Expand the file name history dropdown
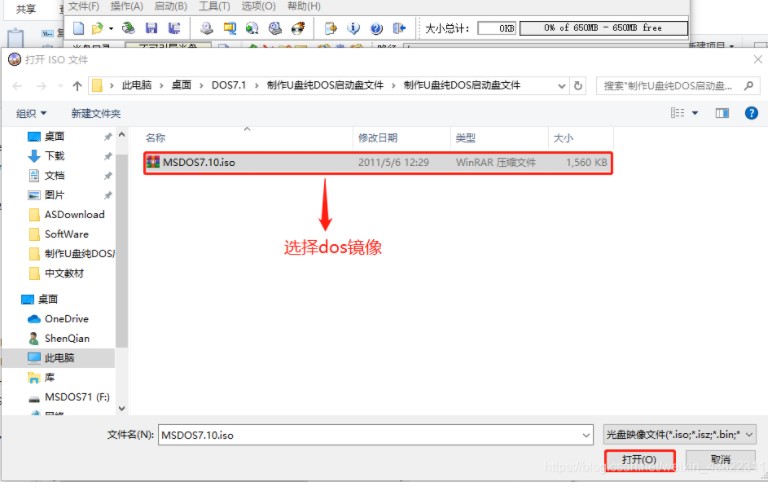 583,434
